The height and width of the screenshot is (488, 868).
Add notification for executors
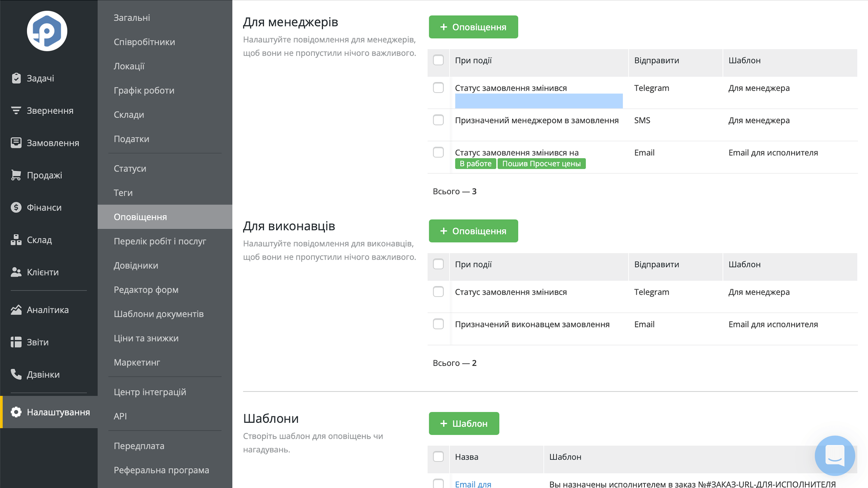(473, 231)
